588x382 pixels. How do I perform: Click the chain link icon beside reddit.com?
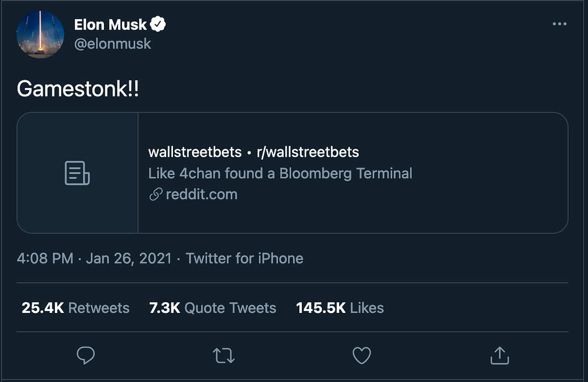click(x=155, y=194)
